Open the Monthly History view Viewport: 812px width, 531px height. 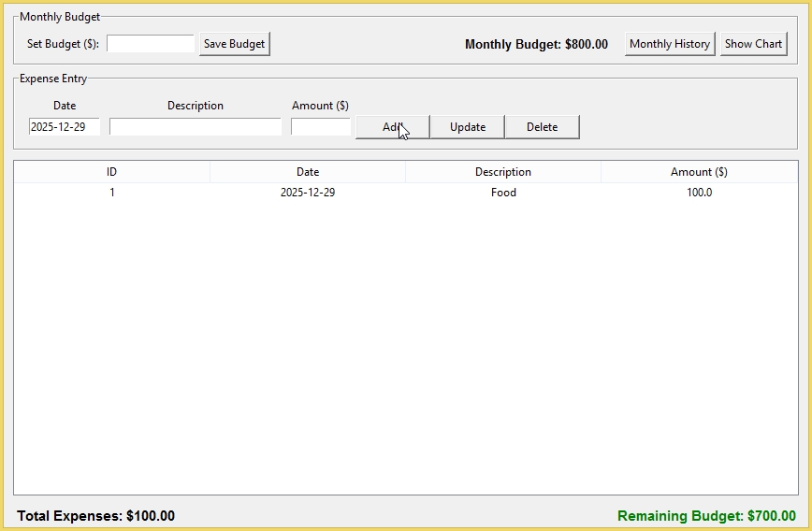click(669, 44)
